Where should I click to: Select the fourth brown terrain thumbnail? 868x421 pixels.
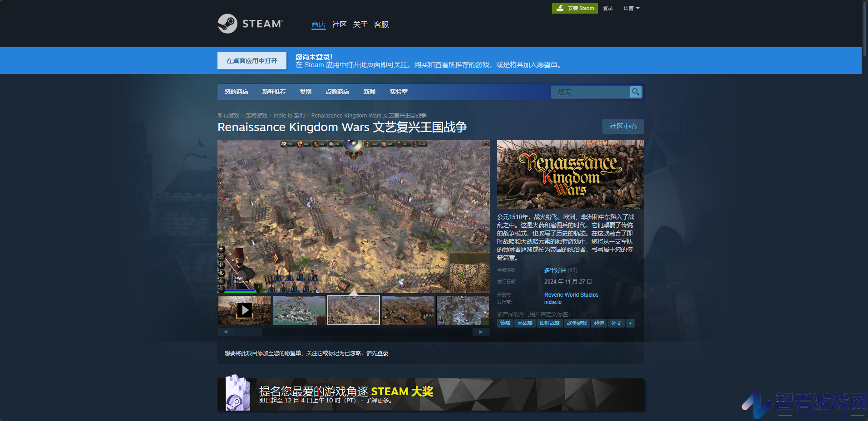[408, 310]
